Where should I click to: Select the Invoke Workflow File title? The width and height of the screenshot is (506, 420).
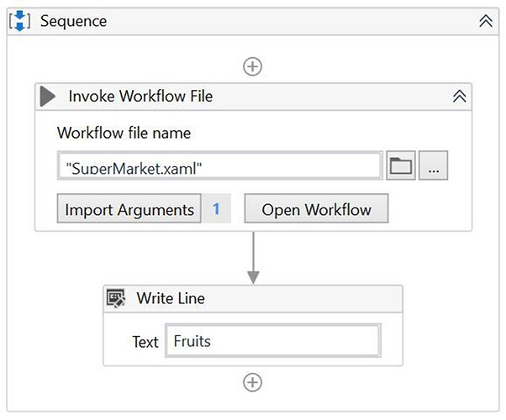(140, 96)
